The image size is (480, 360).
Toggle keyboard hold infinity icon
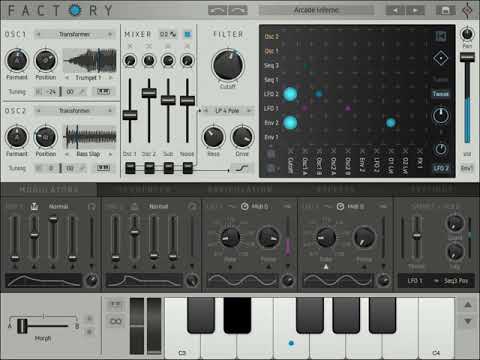(116, 321)
